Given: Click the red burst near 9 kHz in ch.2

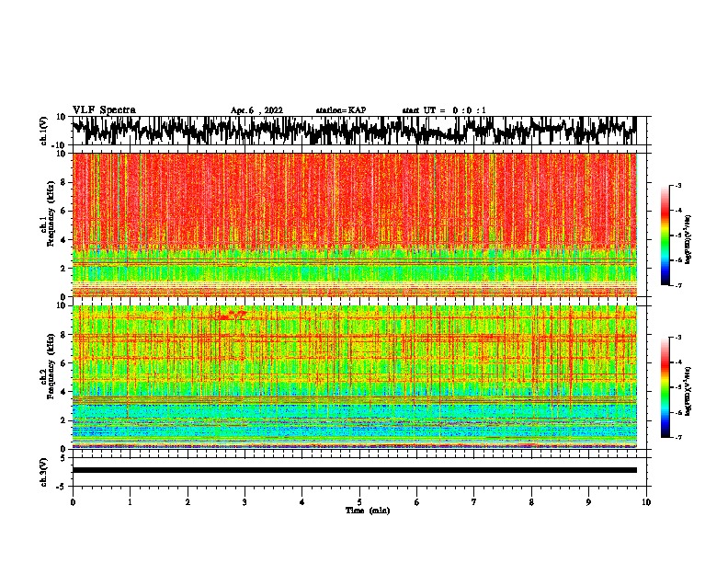Looking at the screenshot, I should click(x=231, y=316).
